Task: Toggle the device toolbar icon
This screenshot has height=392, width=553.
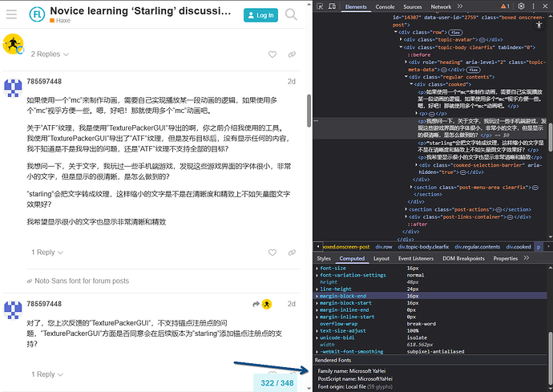Action: click(x=333, y=6)
